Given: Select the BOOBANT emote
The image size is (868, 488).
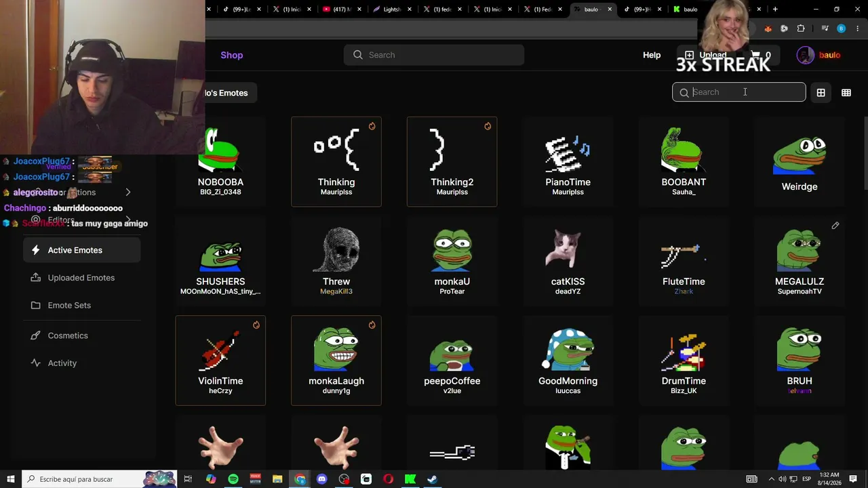Looking at the screenshot, I should point(684,162).
